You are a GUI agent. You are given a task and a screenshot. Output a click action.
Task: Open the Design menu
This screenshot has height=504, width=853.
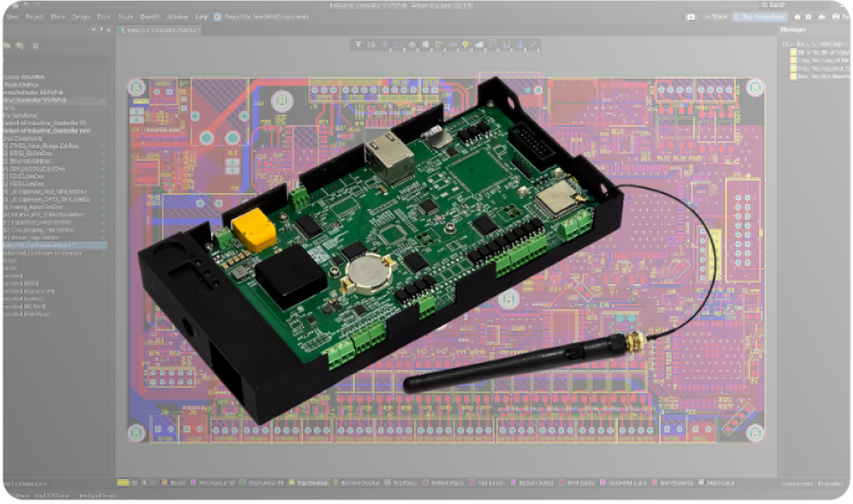click(x=80, y=16)
